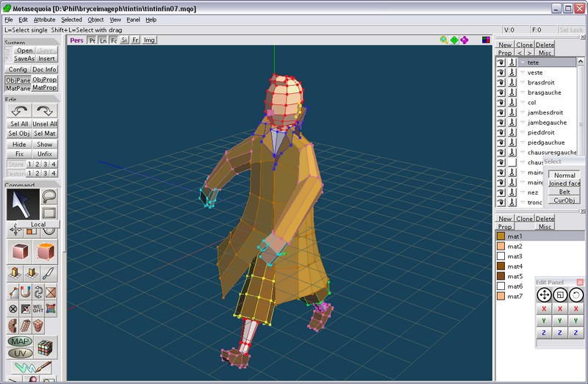Open the UV editing tool

point(20,353)
